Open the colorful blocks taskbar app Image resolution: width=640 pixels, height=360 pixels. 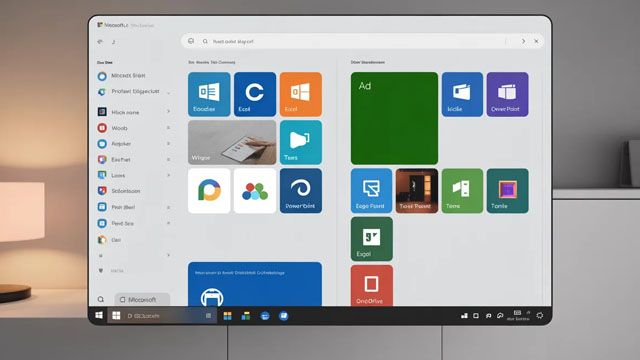tap(246, 316)
